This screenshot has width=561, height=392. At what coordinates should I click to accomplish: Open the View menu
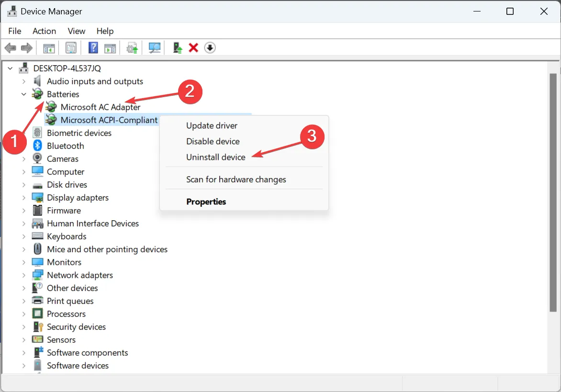click(x=77, y=31)
